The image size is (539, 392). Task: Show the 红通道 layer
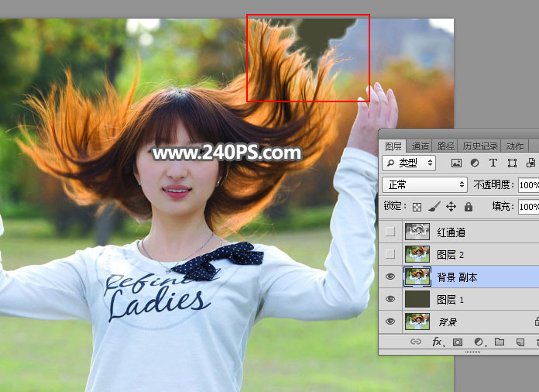tap(390, 232)
